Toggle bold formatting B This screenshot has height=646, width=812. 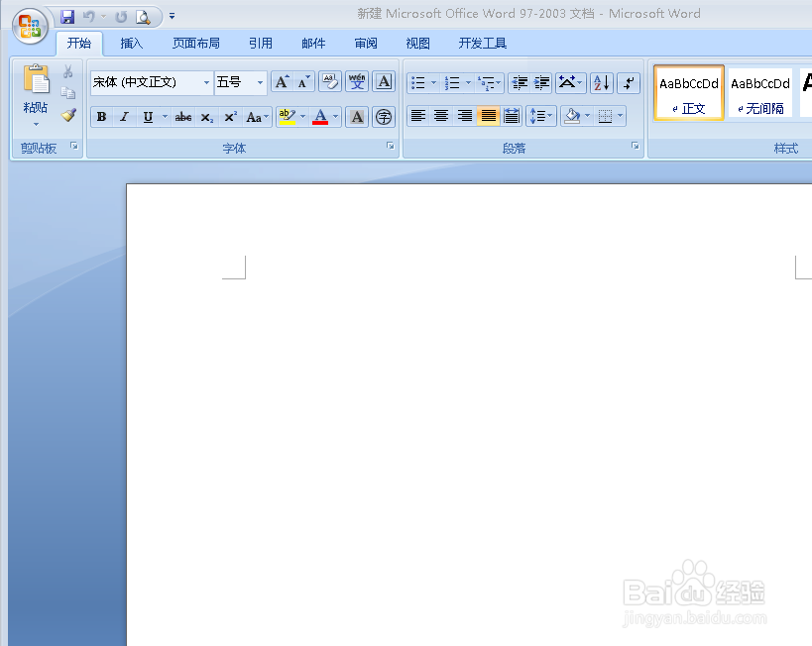pyautogui.click(x=101, y=117)
